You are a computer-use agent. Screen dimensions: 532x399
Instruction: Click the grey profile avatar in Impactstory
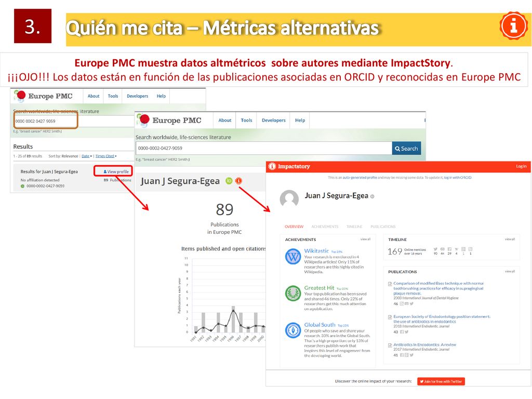(x=289, y=199)
